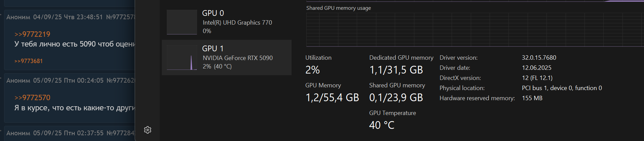Follow the quoted post link >>9772570
The width and height of the screenshot is (644, 141).
click(x=32, y=98)
